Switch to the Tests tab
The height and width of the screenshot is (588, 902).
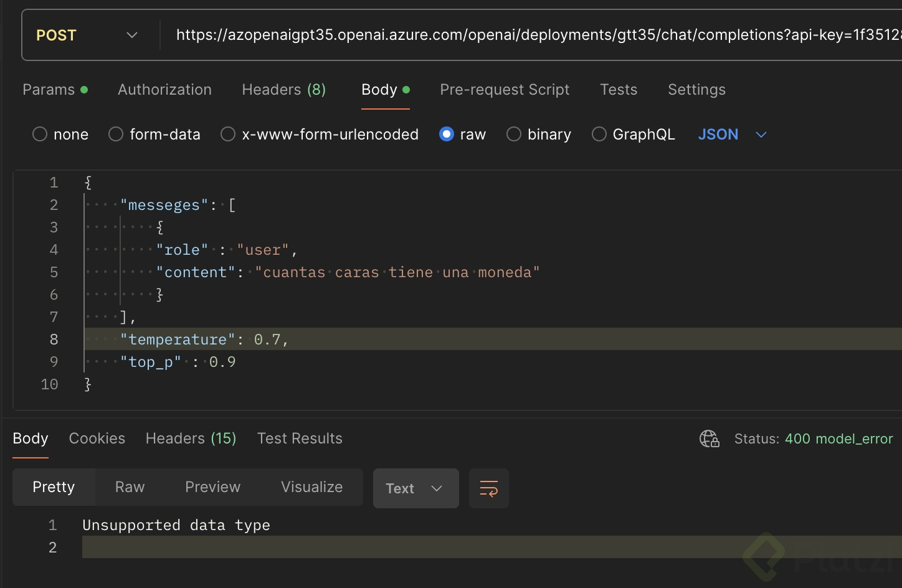(x=619, y=90)
